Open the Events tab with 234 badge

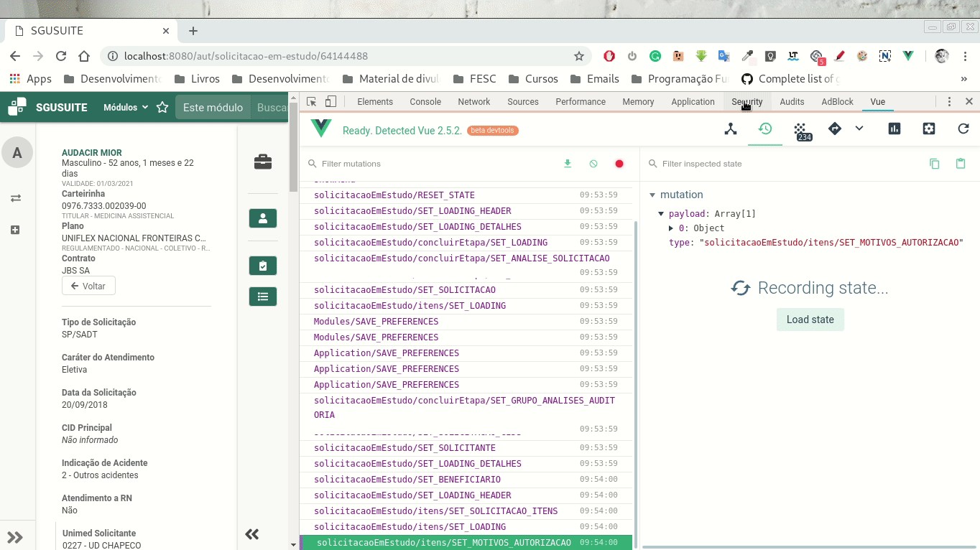pyautogui.click(x=801, y=131)
